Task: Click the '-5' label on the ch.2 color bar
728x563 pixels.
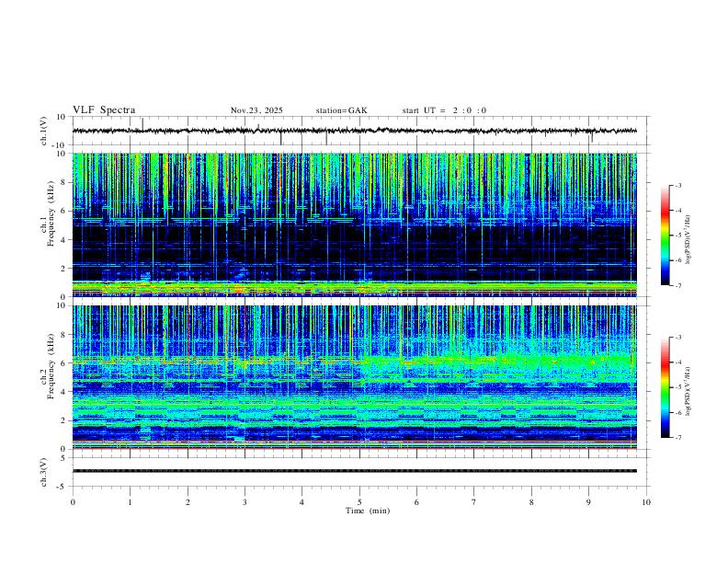Action: pyautogui.click(x=677, y=387)
